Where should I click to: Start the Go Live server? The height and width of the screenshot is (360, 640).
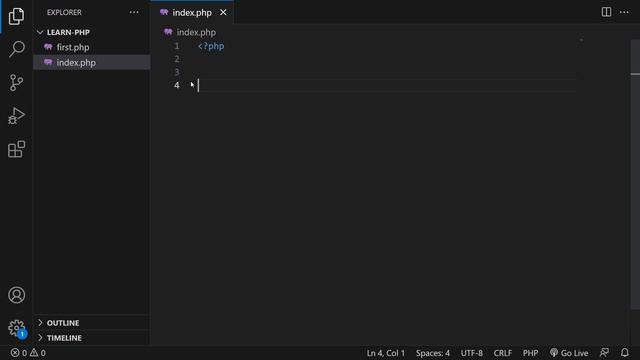(569, 353)
